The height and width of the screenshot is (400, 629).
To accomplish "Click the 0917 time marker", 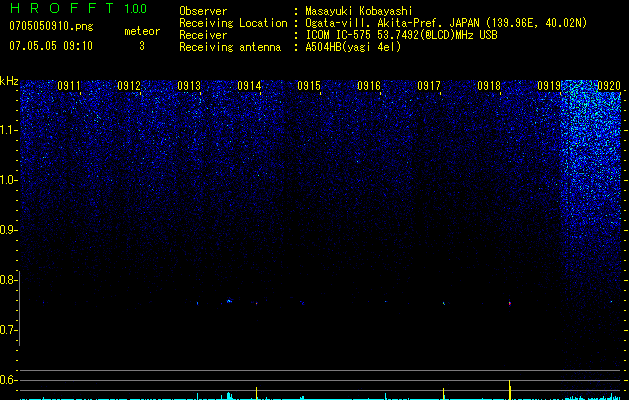I will (429, 86).
